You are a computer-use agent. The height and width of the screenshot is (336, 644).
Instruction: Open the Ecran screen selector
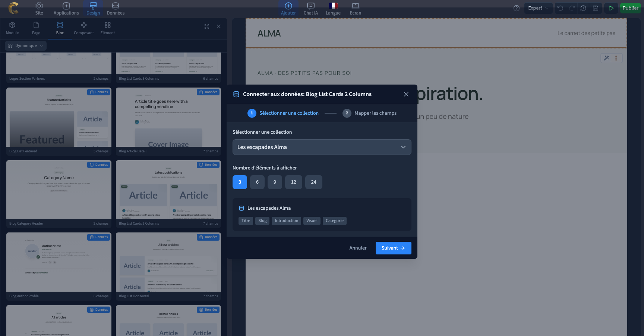(356, 9)
